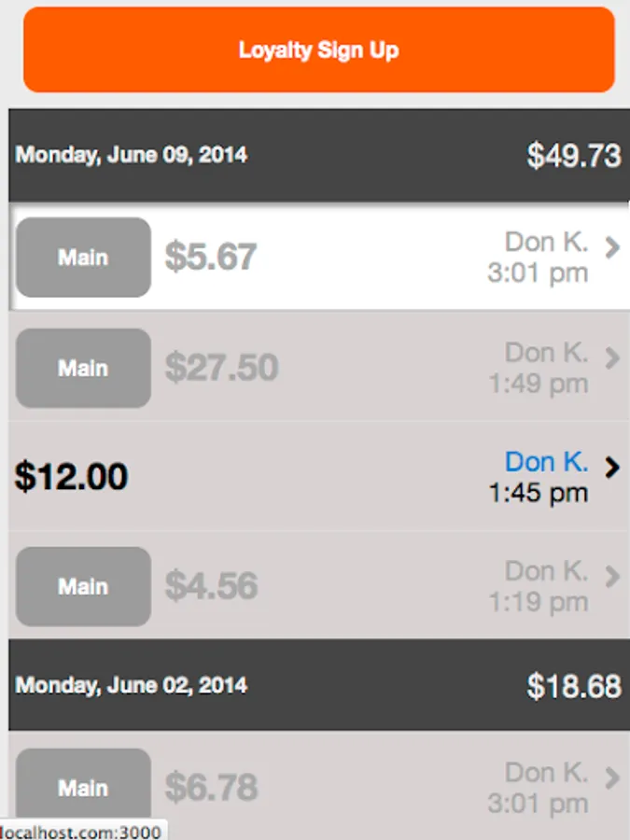Click Main badge on $4.56 row
This screenshot has height=840, width=630.
tap(83, 586)
